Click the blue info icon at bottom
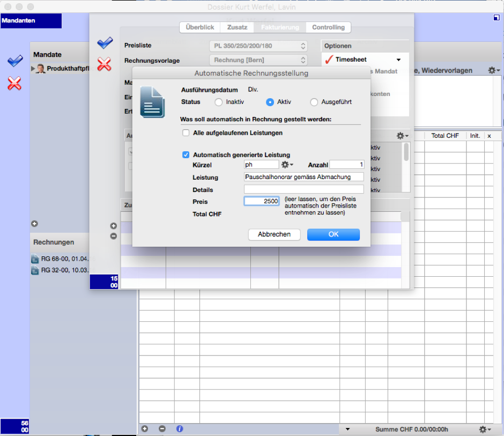The image size is (504, 436). click(180, 428)
